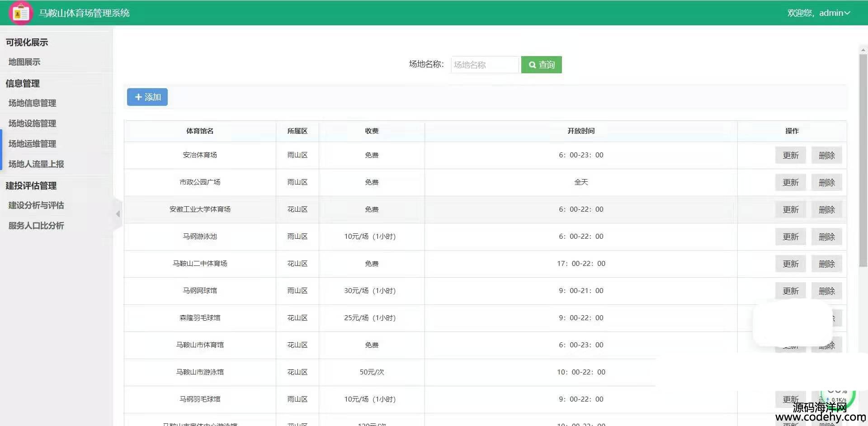Image resolution: width=868 pixels, height=426 pixels.
Task: Select the 安冶体育场 name cell
Action: (200, 155)
